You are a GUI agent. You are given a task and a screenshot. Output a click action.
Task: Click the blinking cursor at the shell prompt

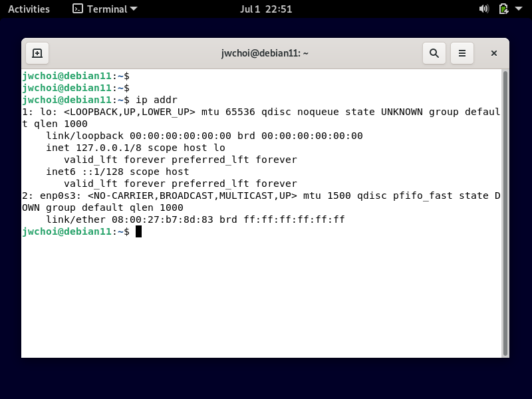138,231
